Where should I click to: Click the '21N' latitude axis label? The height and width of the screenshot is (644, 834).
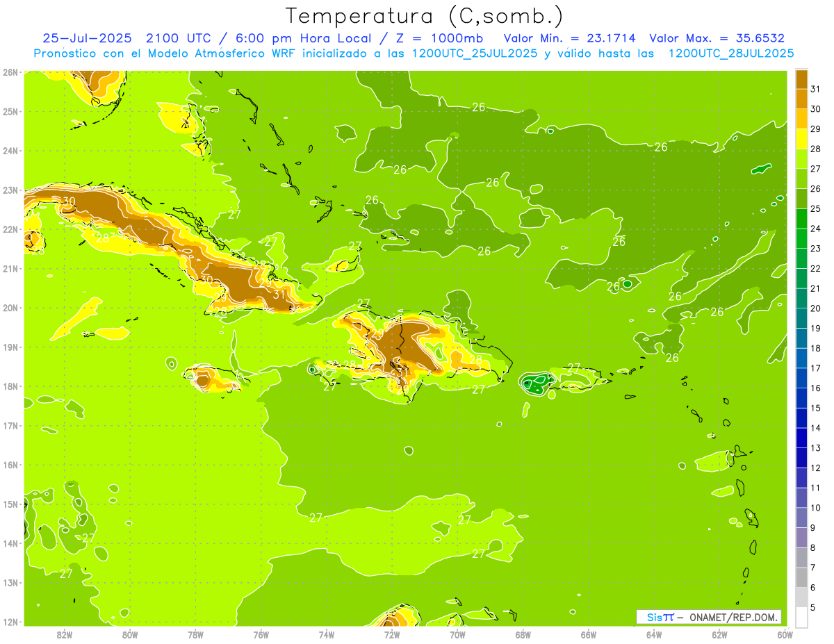pos(10,268)
